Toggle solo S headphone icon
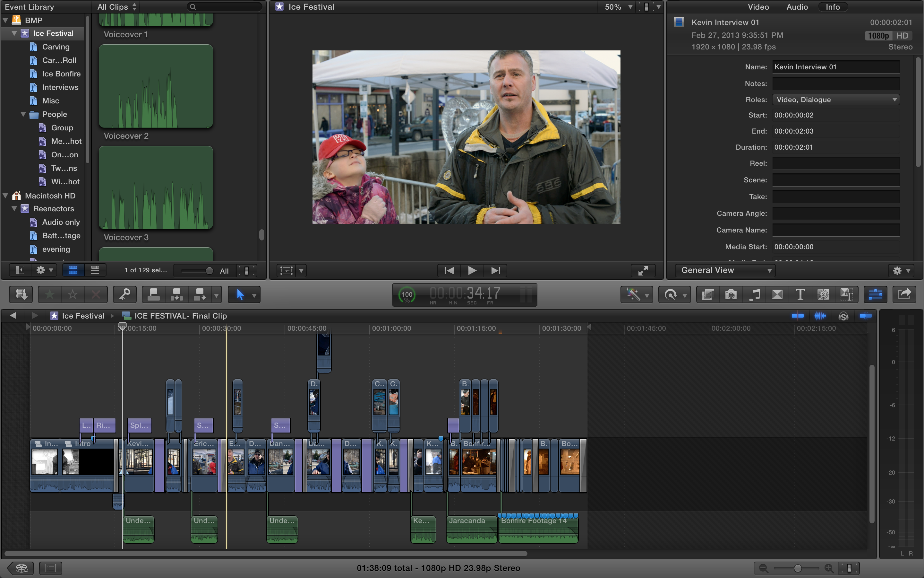Screen dimensions: 924x578 pyautogui.click(x=843, y=316)
